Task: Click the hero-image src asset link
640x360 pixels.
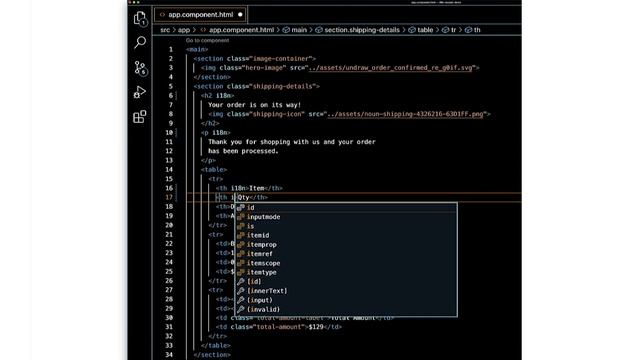Action: (390, 68)
